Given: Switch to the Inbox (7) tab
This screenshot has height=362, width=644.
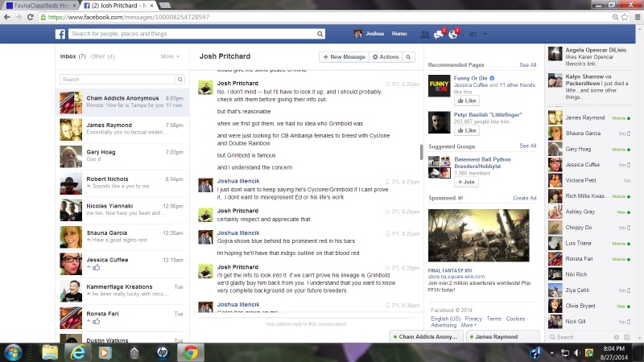Looking at the screenshot, I should coord(72,56).
